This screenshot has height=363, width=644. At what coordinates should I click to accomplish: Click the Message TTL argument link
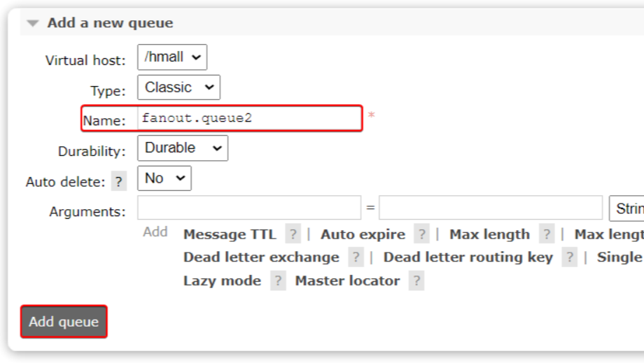coord(230,234)
